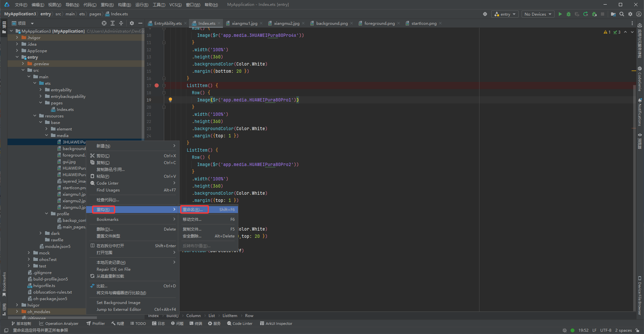Toggle the Notifications side panel
Image resolution: width=644 pixels, height=334 pixels.
[x=640, y=112]
